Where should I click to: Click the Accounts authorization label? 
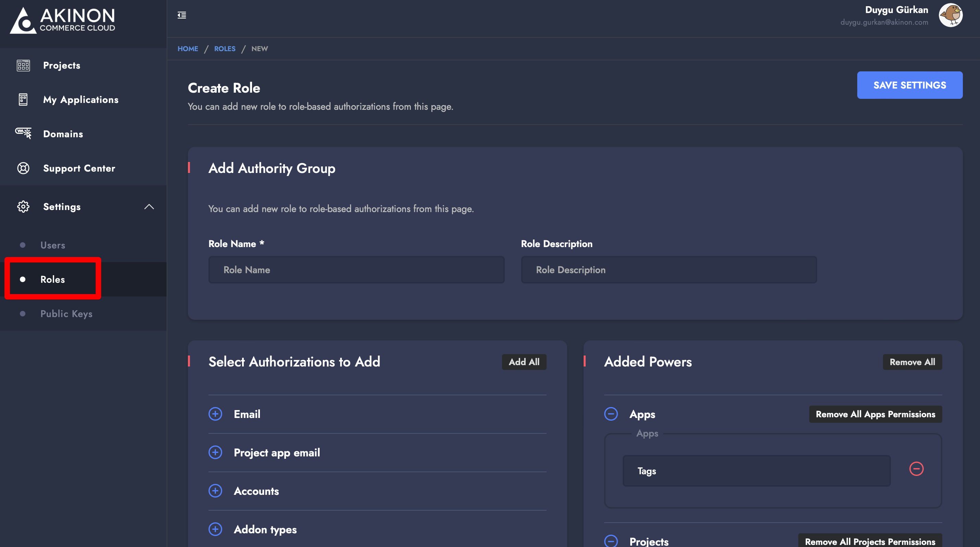(256, 491)
